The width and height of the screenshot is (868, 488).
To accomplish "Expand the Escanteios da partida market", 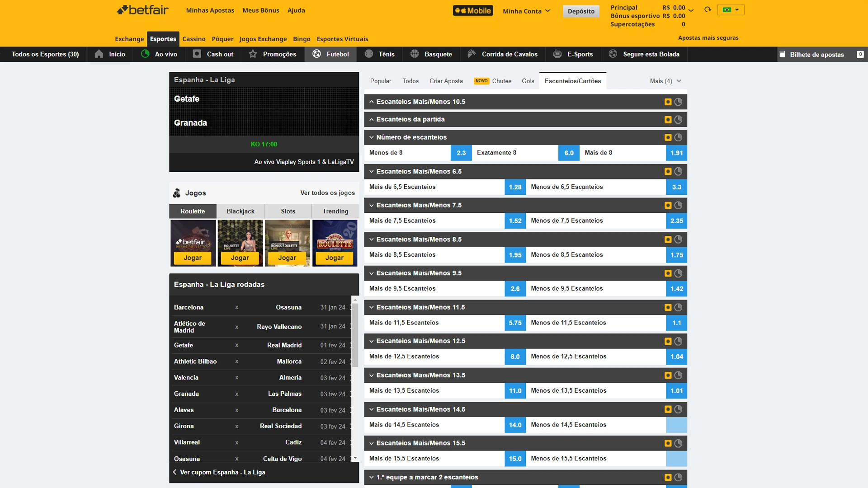I will click(410, 119).
